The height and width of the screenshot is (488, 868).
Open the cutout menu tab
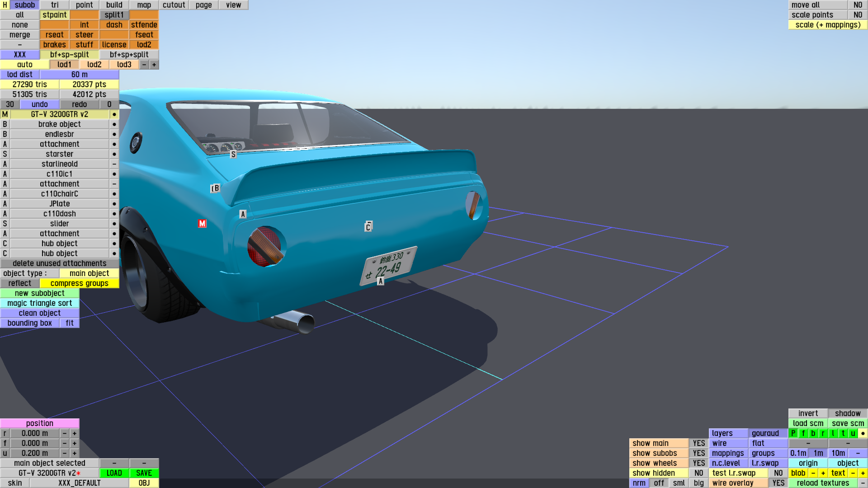click(x=174, y=5)
